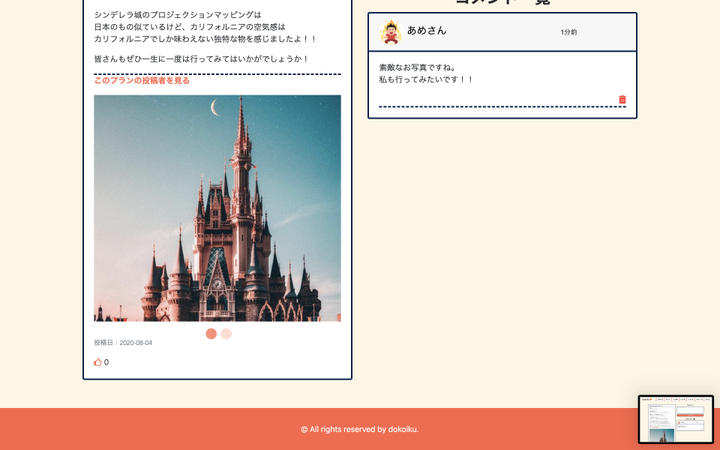Click the commenter name あめさん
The height and width of the screenshot is (450, 720).
click(x=427, y=31)
